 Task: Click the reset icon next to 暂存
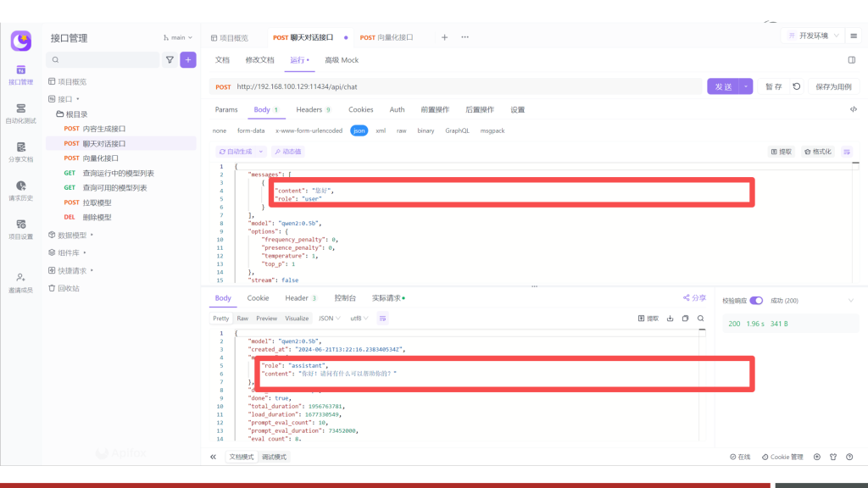point(797,86)
